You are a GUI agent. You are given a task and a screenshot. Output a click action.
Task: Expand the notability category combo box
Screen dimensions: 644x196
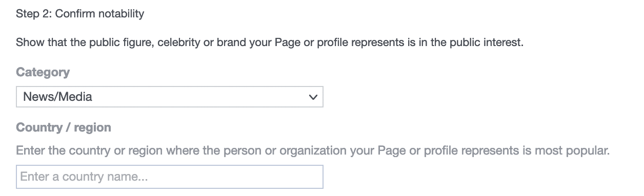click(170, 96)
